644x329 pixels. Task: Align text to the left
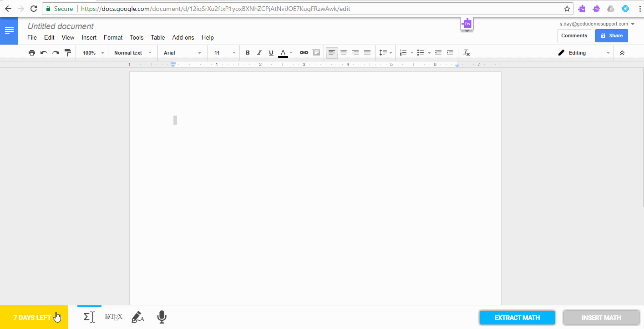(332, 53)
